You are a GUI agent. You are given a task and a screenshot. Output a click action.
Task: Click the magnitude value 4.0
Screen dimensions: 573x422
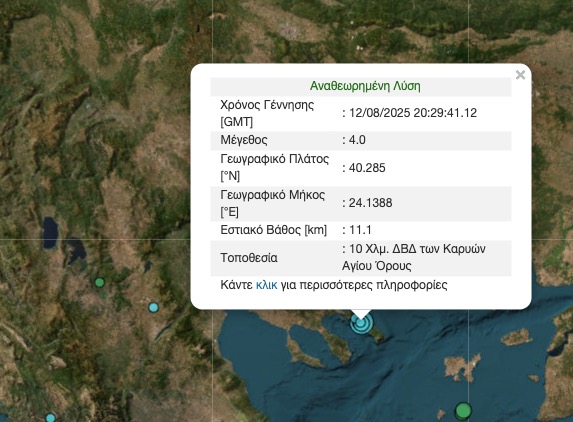tap(357, 140)
